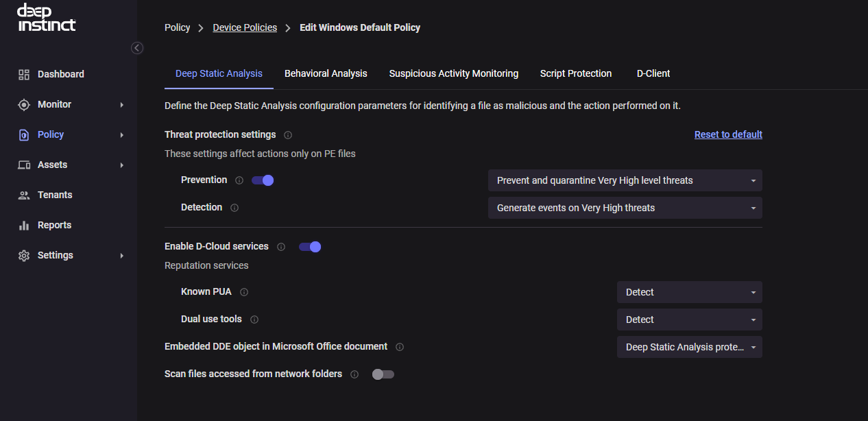Click the Reports bar chart icon
The image size is (868, 421).
(24, 226)
